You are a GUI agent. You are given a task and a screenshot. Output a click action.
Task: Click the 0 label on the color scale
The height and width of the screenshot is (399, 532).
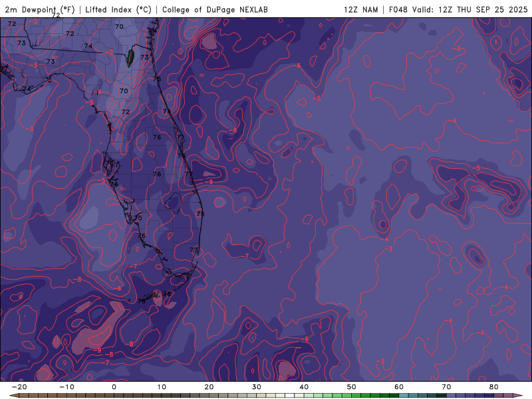click(114, 387)
